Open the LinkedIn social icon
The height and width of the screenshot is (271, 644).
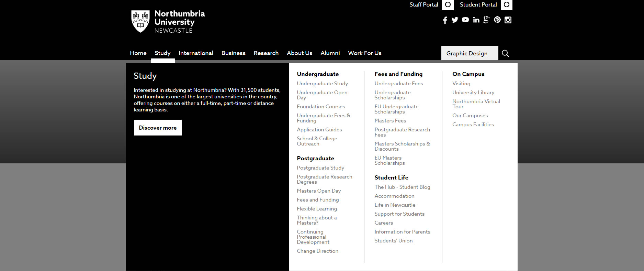coord(476,20)
